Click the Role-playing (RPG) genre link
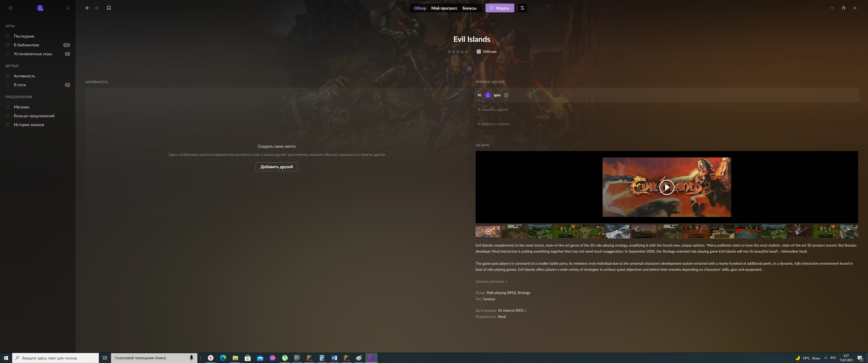The height and width of the screenshot is (363, 868). click(501, 293)
